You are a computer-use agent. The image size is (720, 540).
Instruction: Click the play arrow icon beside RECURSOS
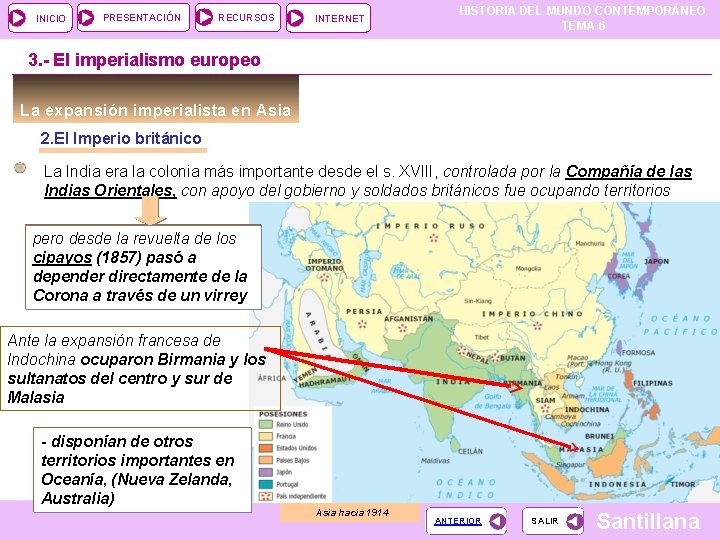coord(204,18)
